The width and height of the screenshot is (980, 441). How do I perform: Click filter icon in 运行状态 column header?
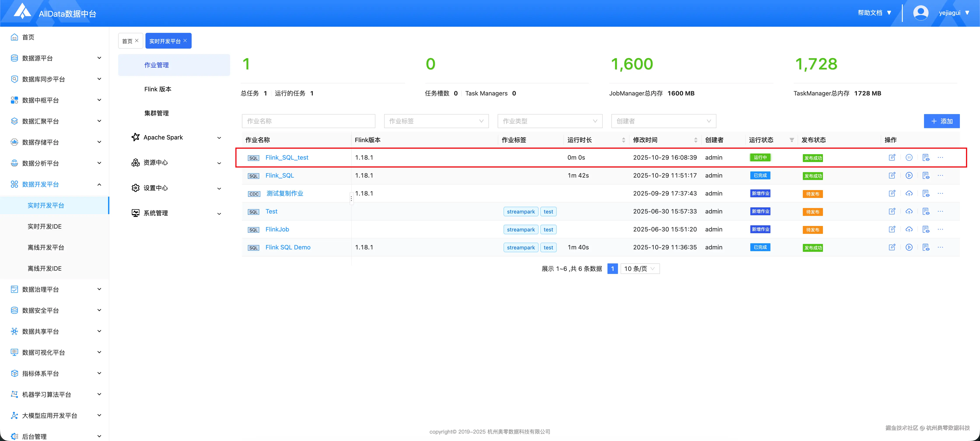click(x=792, y=140)
